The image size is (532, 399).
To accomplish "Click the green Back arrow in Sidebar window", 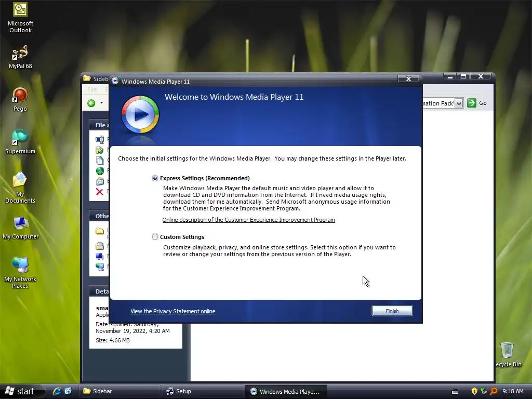I will [91, 103].
